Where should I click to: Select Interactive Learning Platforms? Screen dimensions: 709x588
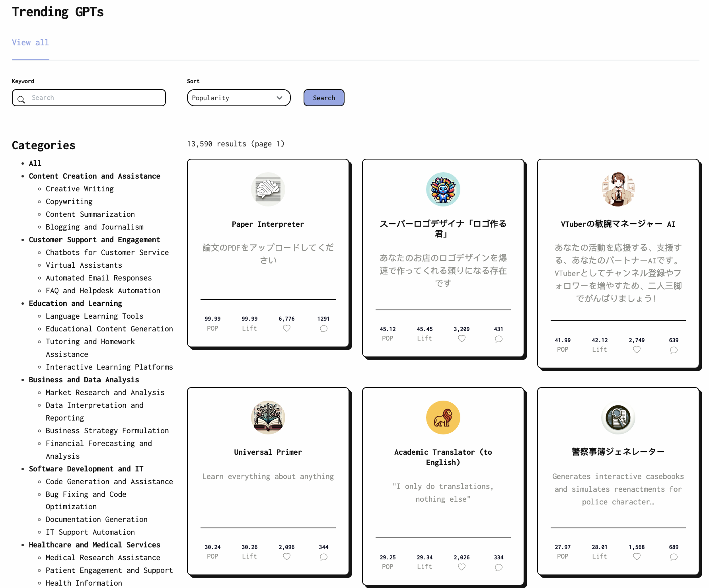point(109,367)
